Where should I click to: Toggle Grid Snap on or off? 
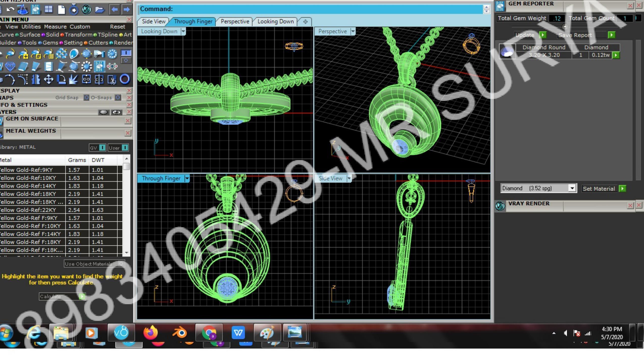tap(86, 97)
